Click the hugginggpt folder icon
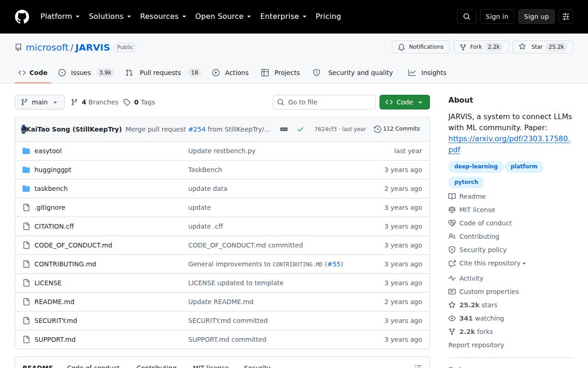The height and width of the screenshot is (368, 588). 26,170
